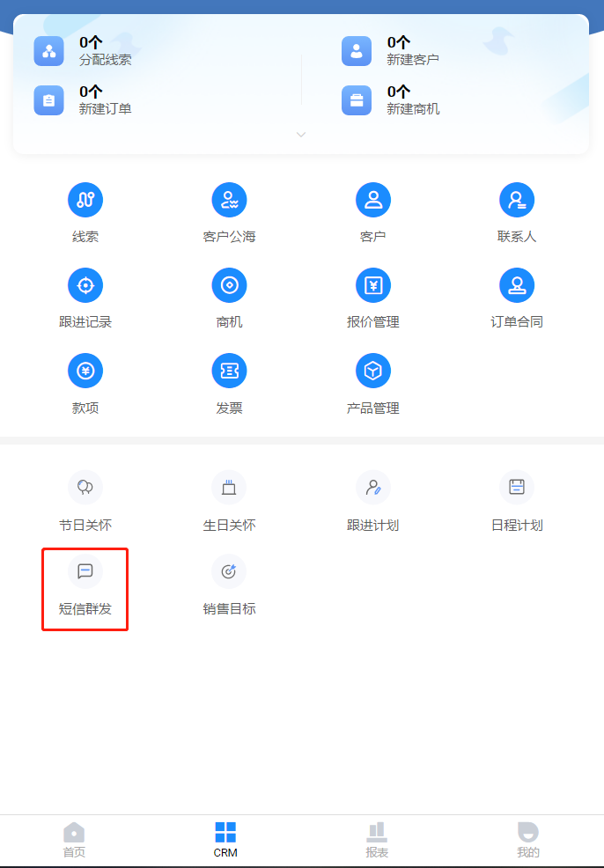Open the 客户公海 icon

click(x=229, y=200)
